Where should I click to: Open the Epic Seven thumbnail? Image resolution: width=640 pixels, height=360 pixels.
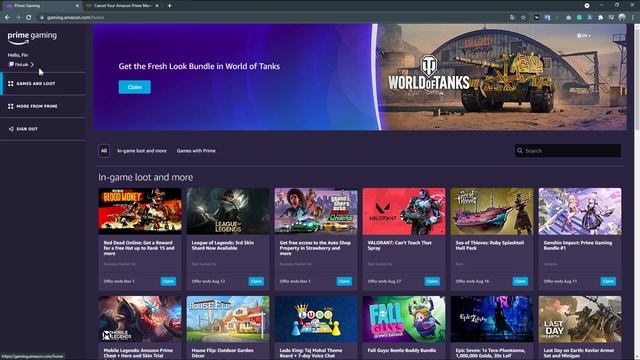click(492, 319)
